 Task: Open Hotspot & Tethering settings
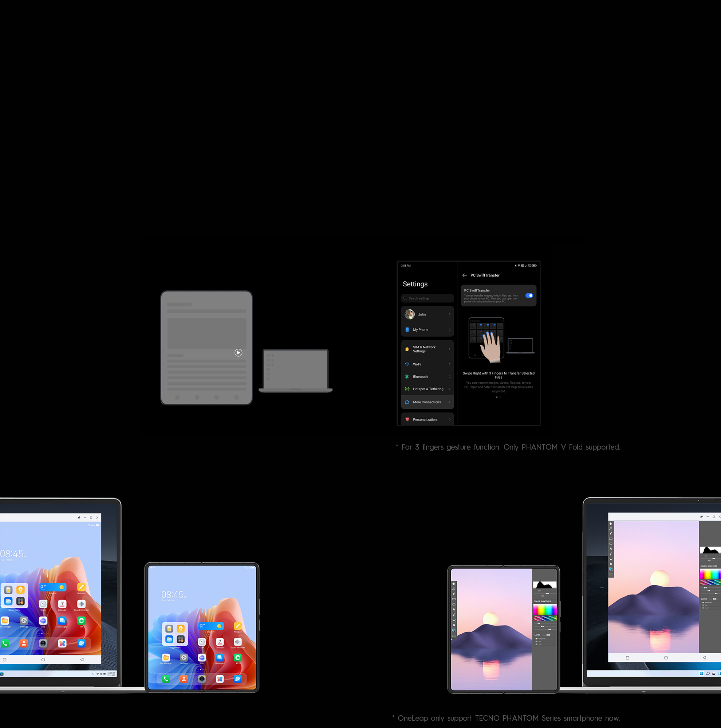click(428, 389)
